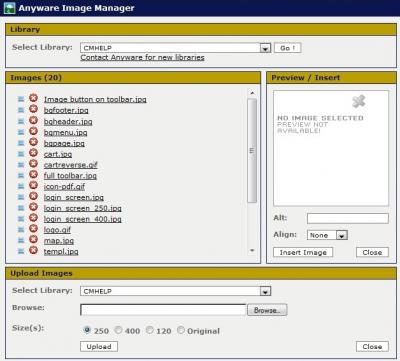
Task: Click the red delete icon beside cart.jpg
Action: [33, 153]
